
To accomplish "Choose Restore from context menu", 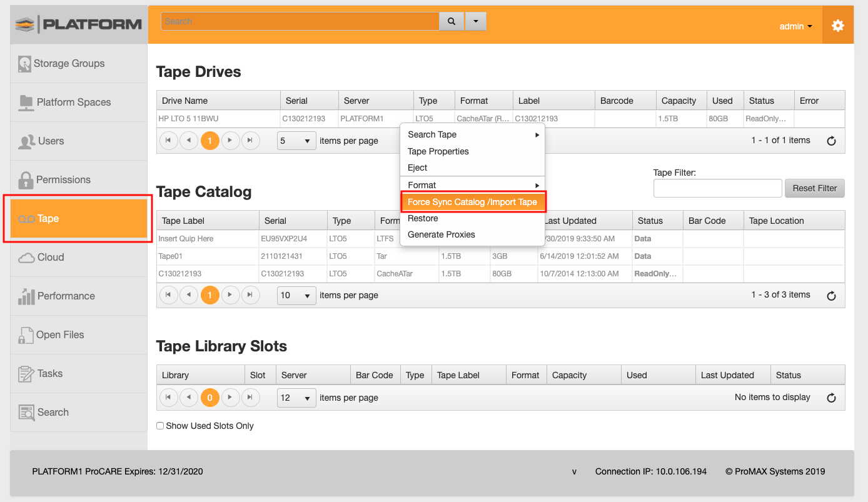I will [473, 218].
